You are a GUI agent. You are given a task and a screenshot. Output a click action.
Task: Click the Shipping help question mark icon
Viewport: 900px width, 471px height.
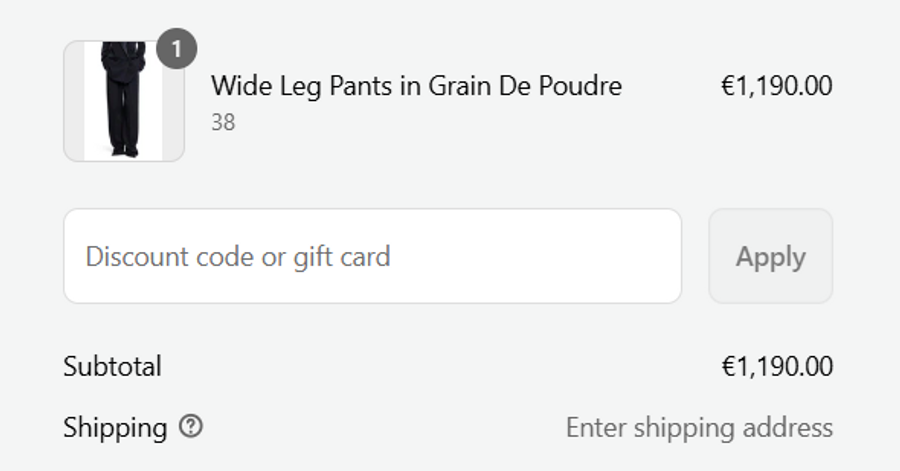click(x=190, y=427)
